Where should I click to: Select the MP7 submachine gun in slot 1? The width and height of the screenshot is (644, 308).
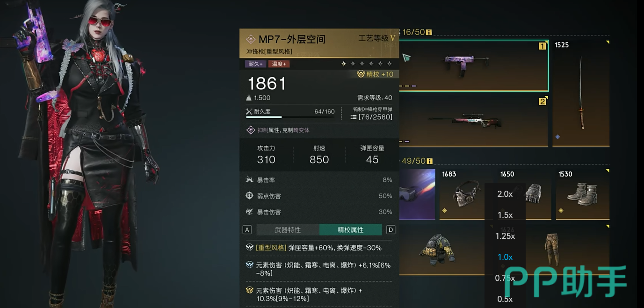click(x=473, y=66)
